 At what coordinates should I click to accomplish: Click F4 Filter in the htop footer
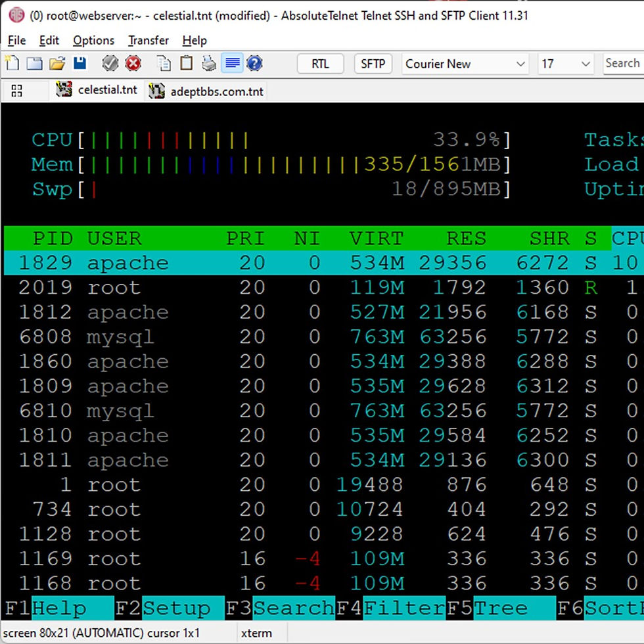coord(391,608)
